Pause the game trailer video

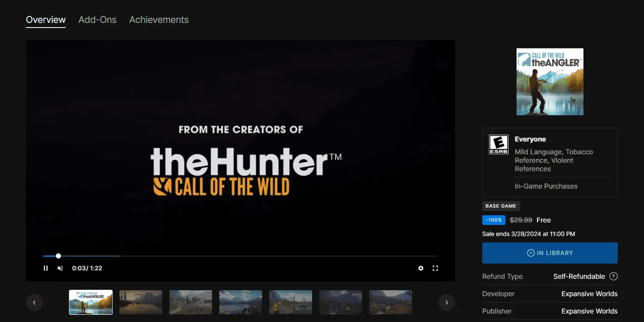pos(46,268)
